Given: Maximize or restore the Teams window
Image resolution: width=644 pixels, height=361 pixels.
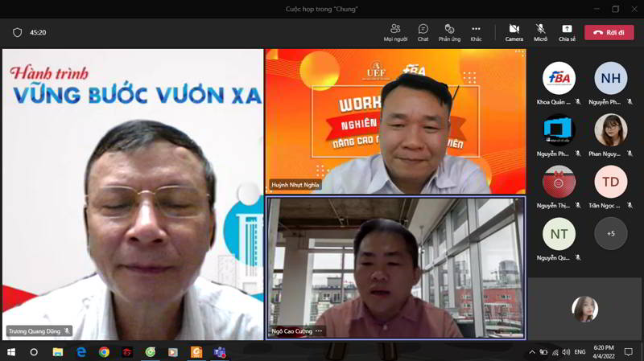Looking at the screenshot, I should coord(615,9).
